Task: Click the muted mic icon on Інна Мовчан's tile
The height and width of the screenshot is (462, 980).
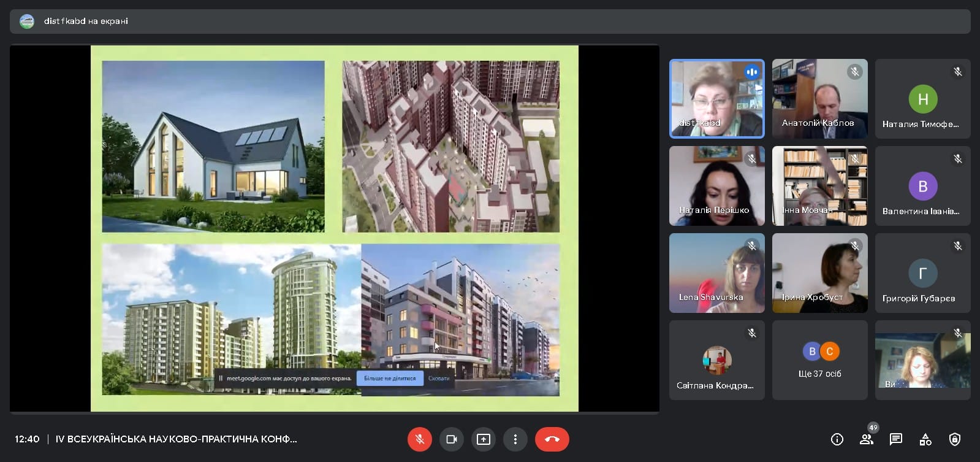Action: pos(855,159)
